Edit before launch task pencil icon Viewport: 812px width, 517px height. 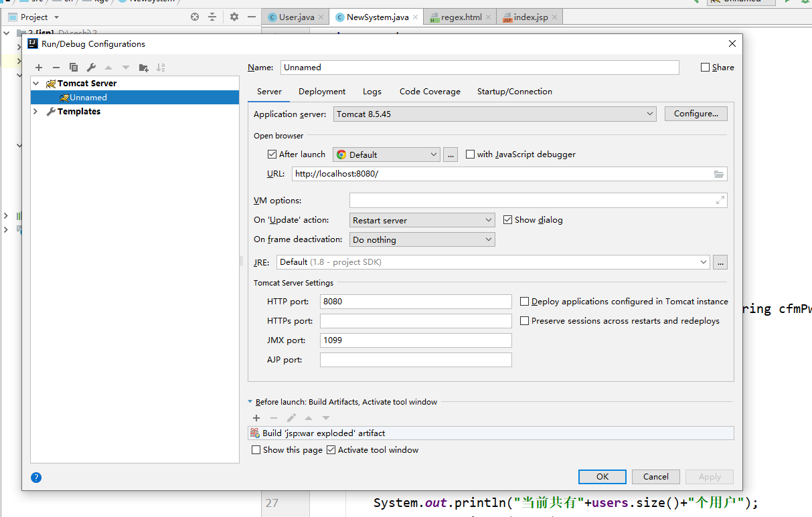[291, 418]
